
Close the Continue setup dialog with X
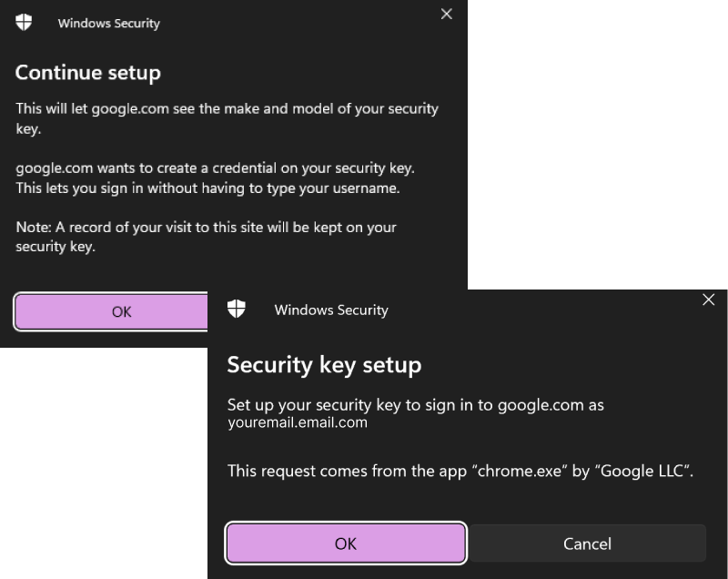click(446, 14)
